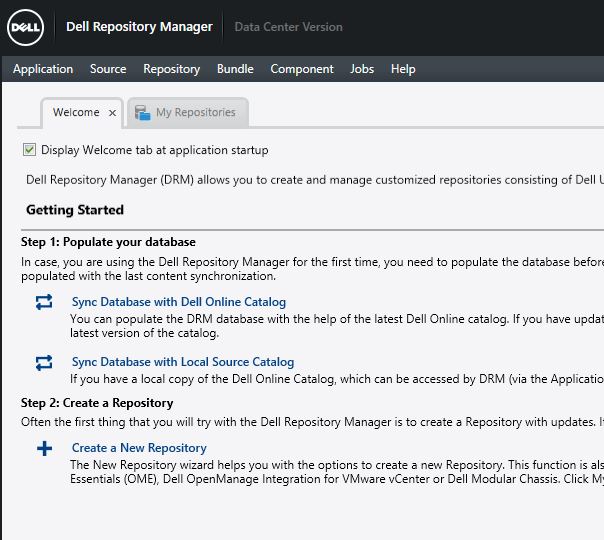Open the Bundle menu
Viewport: 604px width, 540px height.
click(x=235, y=69)
